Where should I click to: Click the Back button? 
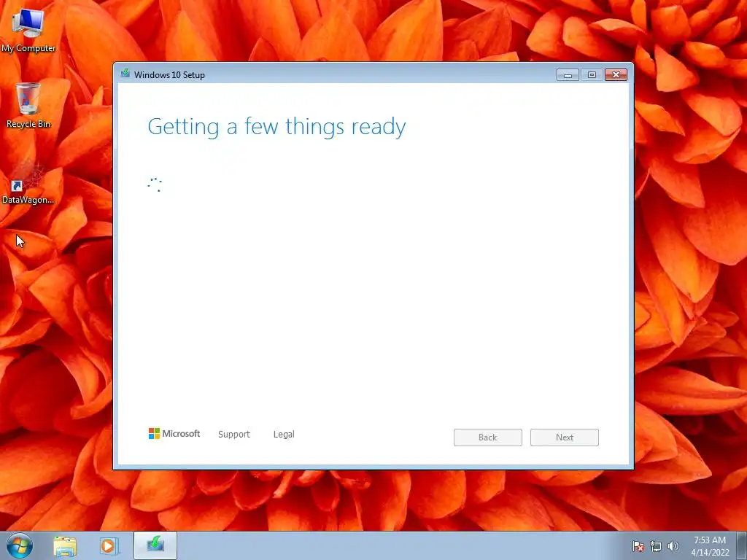(x=488, y=437)
